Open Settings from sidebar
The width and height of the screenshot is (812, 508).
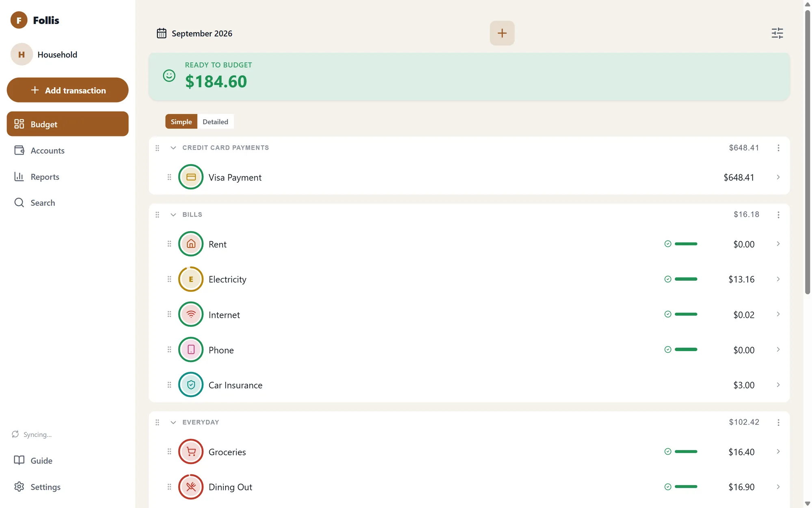[x=67, y=487]
